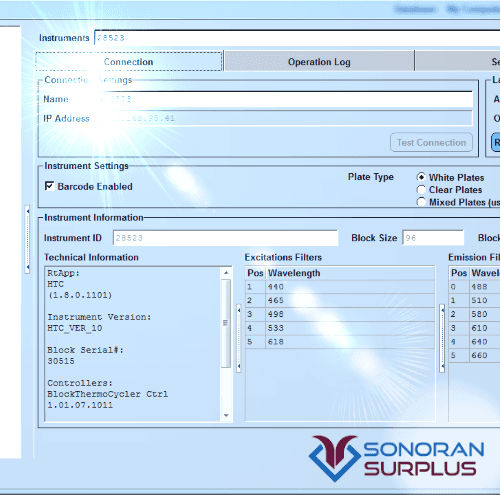Viewport: 500px width, 495px height.
Task: Click the Emission Pos column header
Action: point(459,273)
